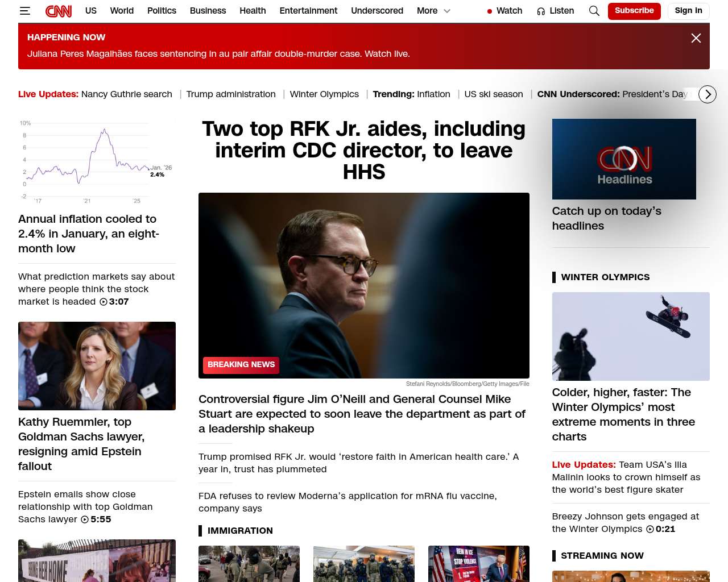Dismiss the Happening Now banner
Viewport: 728px width, 582px height.
pos(696,38)
